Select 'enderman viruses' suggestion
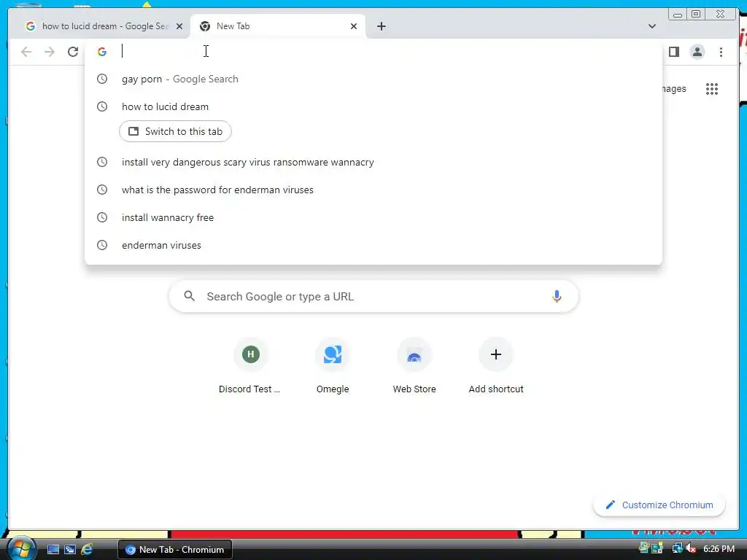This screenshot has height=560, width=747. tap(373, 245)
